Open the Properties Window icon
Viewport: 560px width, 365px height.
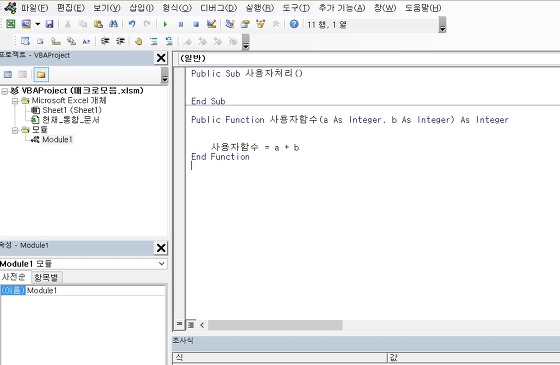coord(245,24)
